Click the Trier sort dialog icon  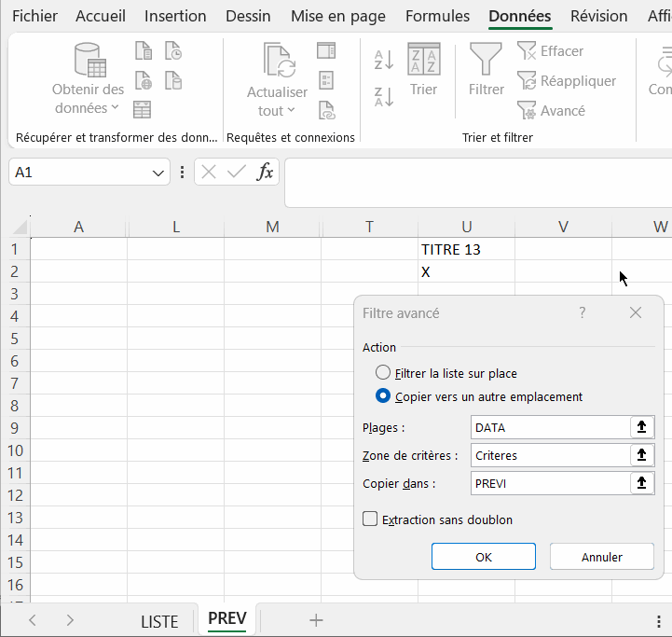tap(423, 60)
